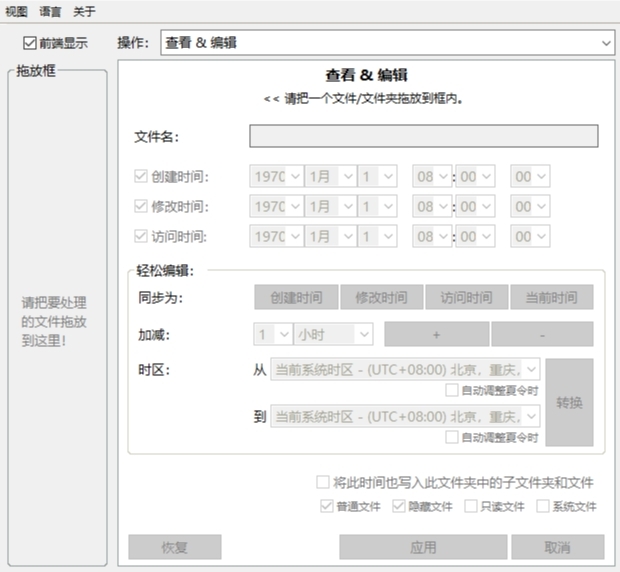Open the 修改时间 seconds dropdown
Screen dimensions: 620x572
[530, 206]
